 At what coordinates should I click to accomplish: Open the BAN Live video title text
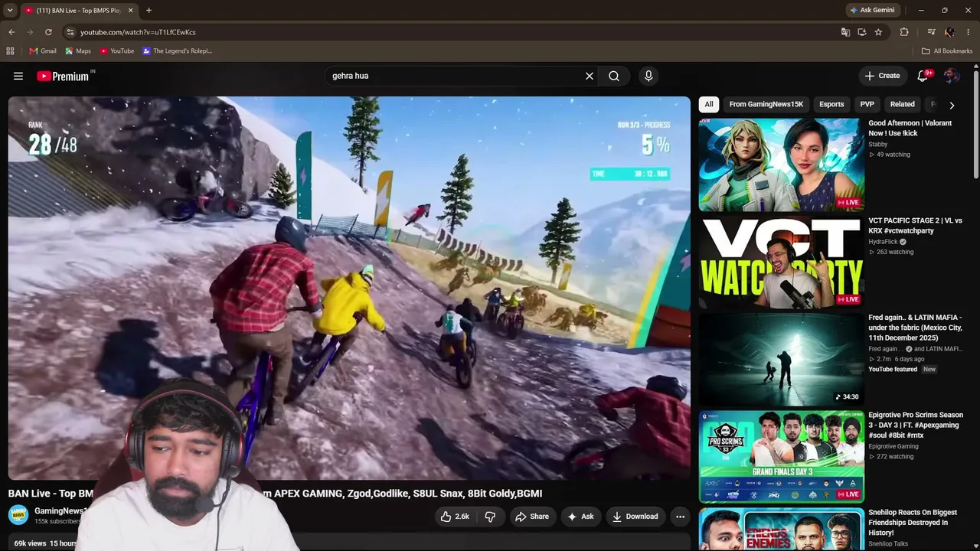(275, 494)
